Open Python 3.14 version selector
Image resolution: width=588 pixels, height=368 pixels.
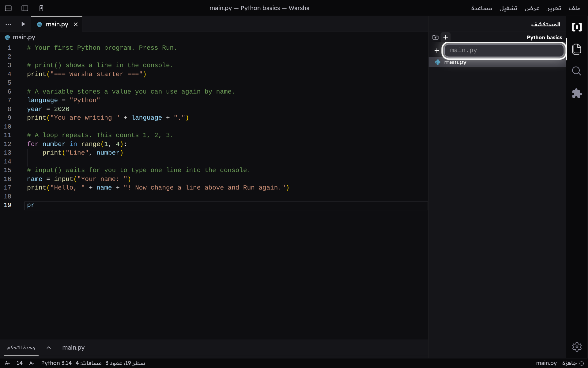point(56,363)
